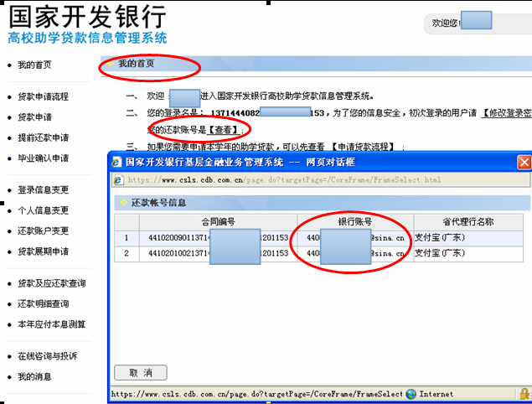
Task: Click the 国家开发银行 logo title
Action: tap(87, 17)
